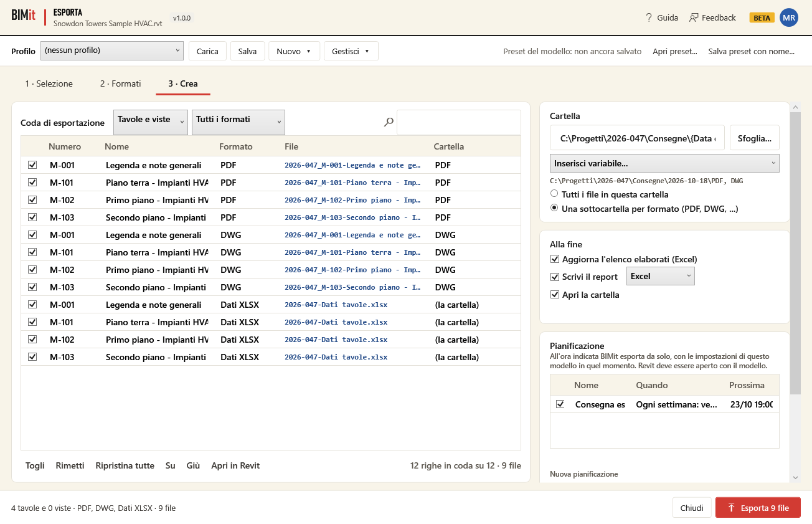Uncheck M-001 Legenda PDF row checkbox
812x524 pixels.
[x=32, y=165]
